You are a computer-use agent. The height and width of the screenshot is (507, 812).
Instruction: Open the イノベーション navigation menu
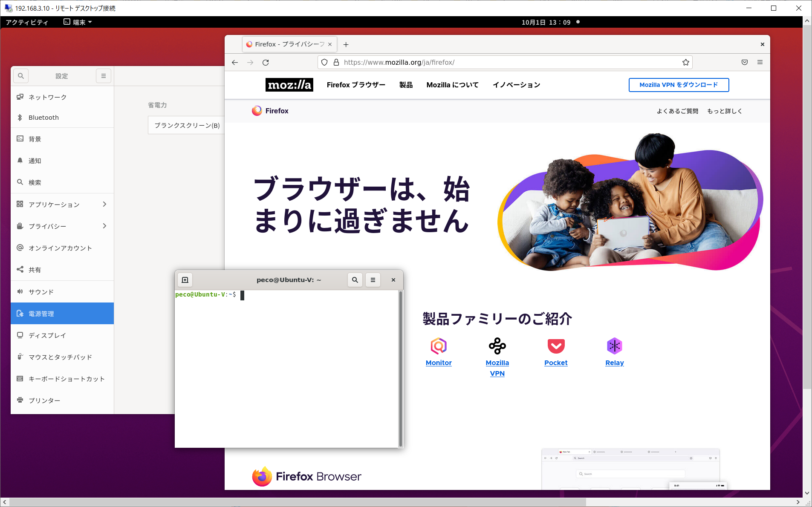click(516, 85)
